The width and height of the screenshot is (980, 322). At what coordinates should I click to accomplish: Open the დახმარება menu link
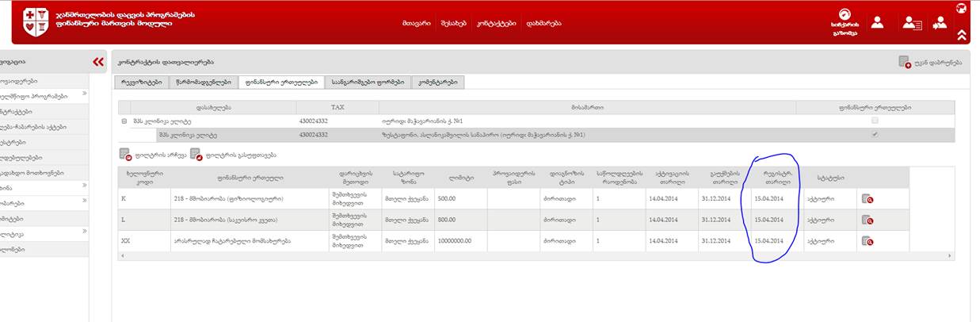pyautogui.click(x=543, y=23)
